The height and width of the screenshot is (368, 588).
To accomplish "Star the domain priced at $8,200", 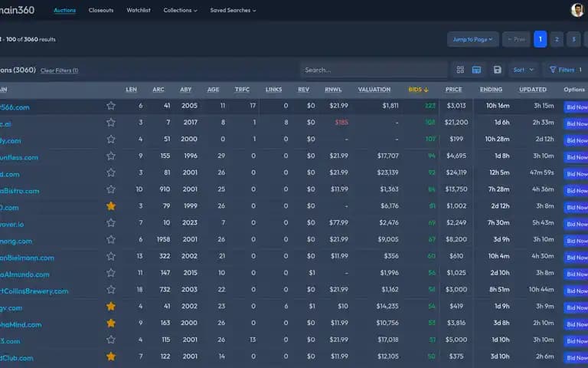I will pyautogui.click(x=110, y=239).
